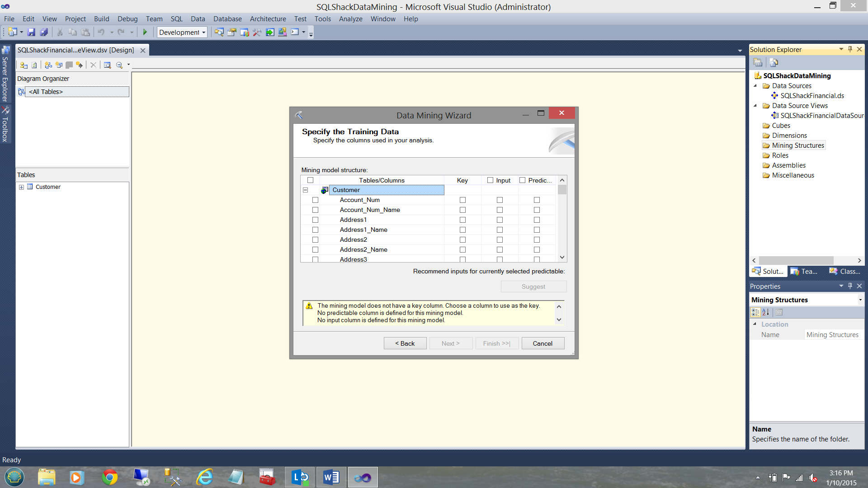This screenshot has height=488, width=868.
Task: Click the green Start run arrow
Action: [x=145, y=32]
